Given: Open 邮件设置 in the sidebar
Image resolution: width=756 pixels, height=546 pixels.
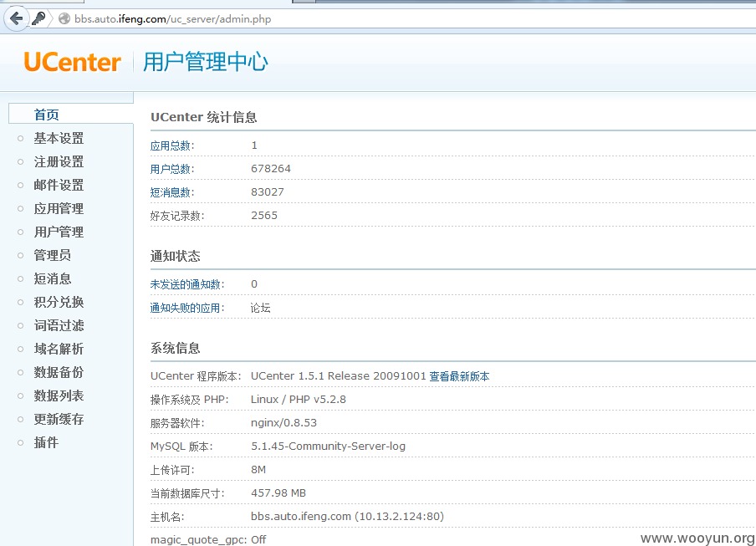Looking at the screenshot, I should (59, 185).
